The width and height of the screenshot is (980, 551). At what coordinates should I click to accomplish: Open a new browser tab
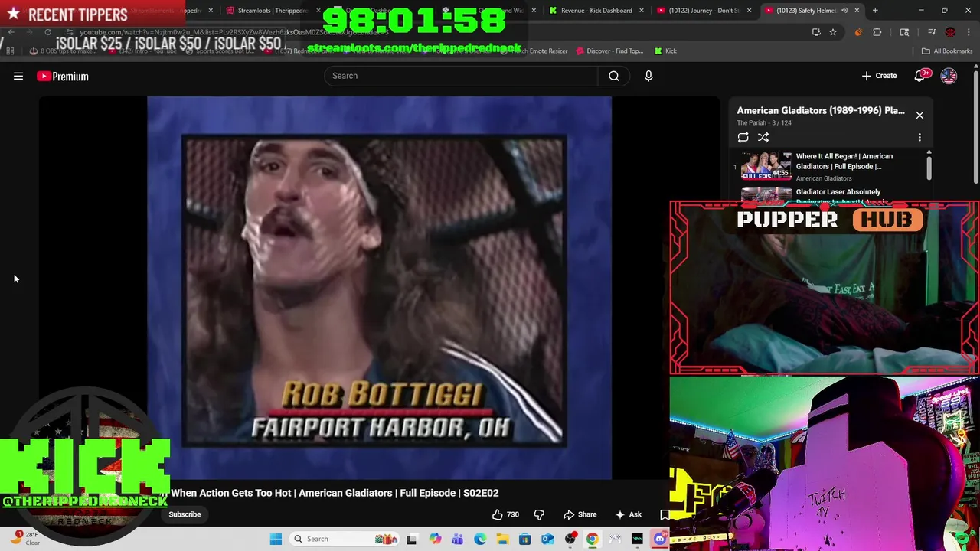point(875,11)
